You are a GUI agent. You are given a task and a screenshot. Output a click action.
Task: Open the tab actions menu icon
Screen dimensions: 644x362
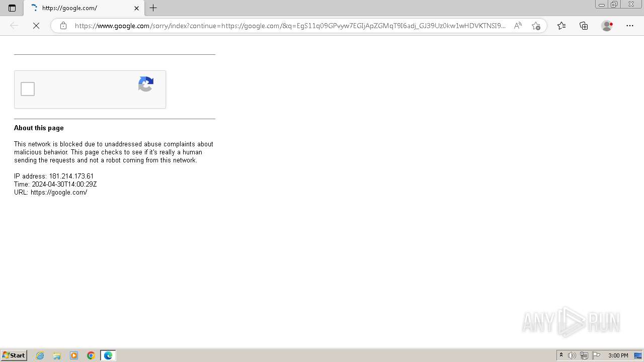tap(12, 8)
